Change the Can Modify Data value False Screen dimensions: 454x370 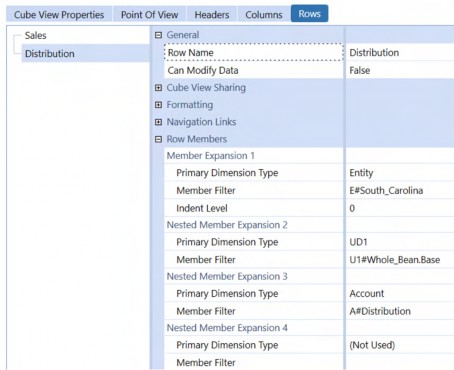tap(400, 70)
